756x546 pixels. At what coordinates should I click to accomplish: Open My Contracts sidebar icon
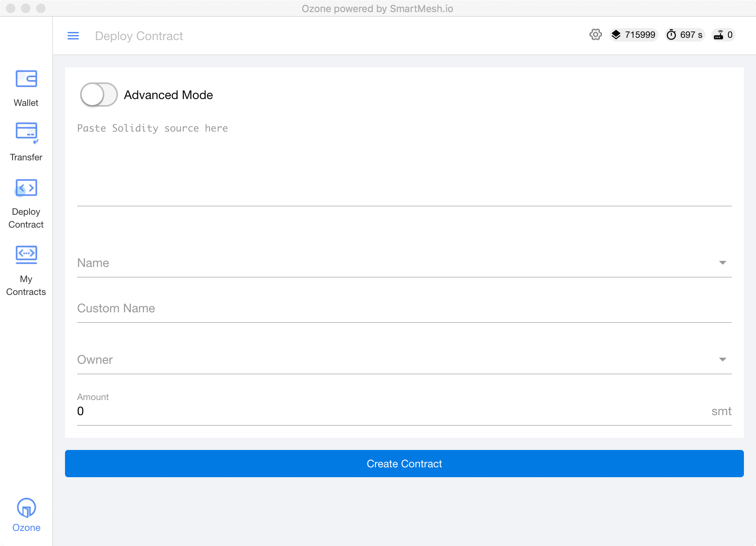[x=26, y=254]
